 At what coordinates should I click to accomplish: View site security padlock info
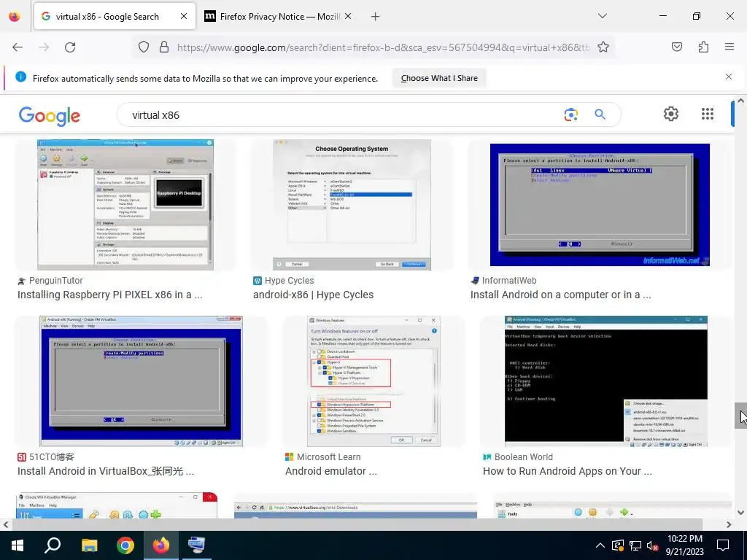pos(164,47)
